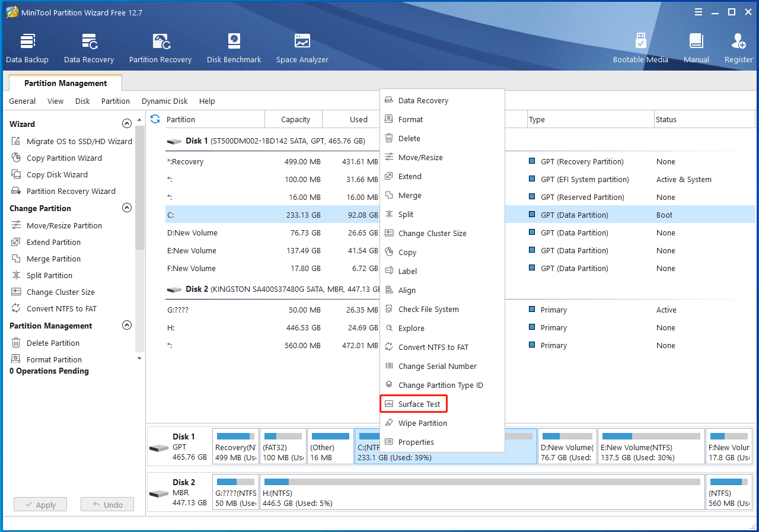
Task: Click Extend Partition in the sidebar
Action: pos(46,242)
